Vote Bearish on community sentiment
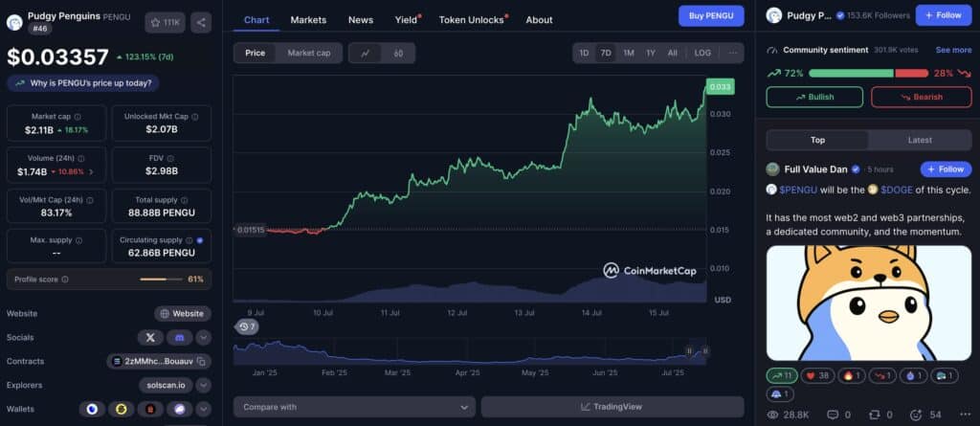 coord(922,98)
